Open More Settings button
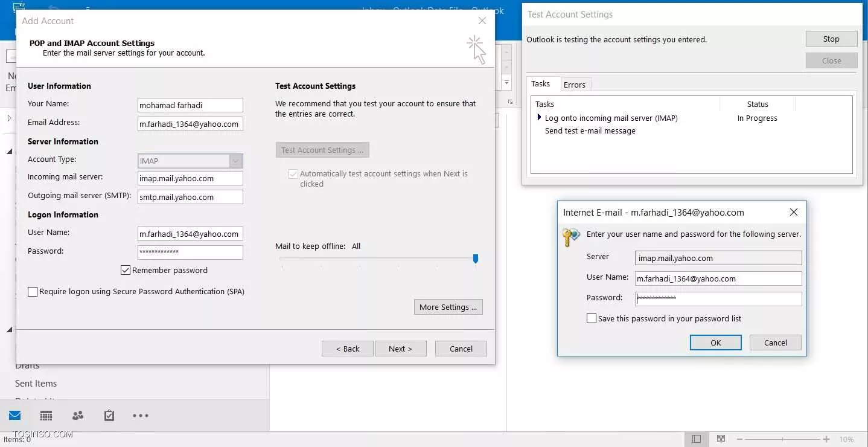 click(x=448, y=307)
